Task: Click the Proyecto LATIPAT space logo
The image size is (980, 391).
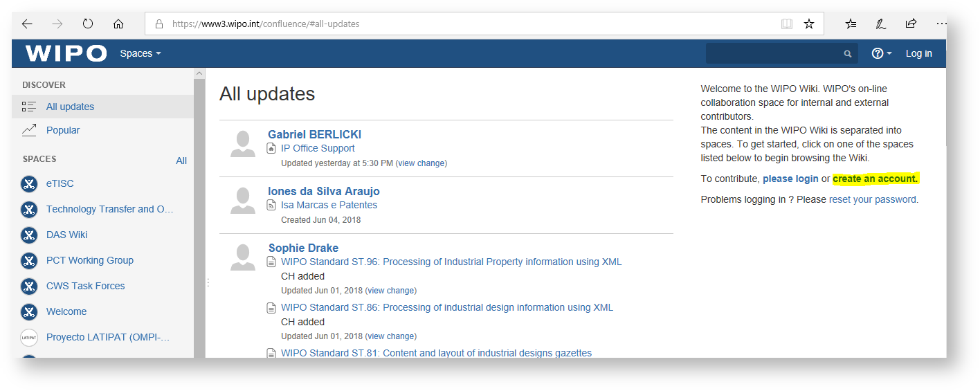Action: pyautogui.click(x=28, y=337)
